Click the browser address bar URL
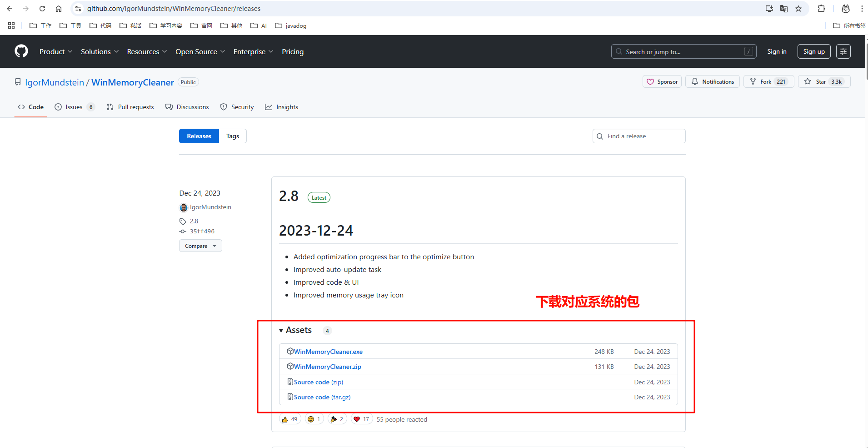 (x=174, y=9)
